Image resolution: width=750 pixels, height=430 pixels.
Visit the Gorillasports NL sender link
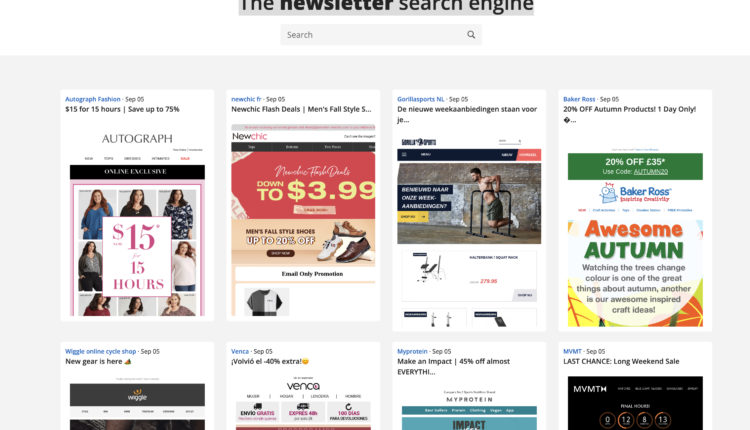421,99
